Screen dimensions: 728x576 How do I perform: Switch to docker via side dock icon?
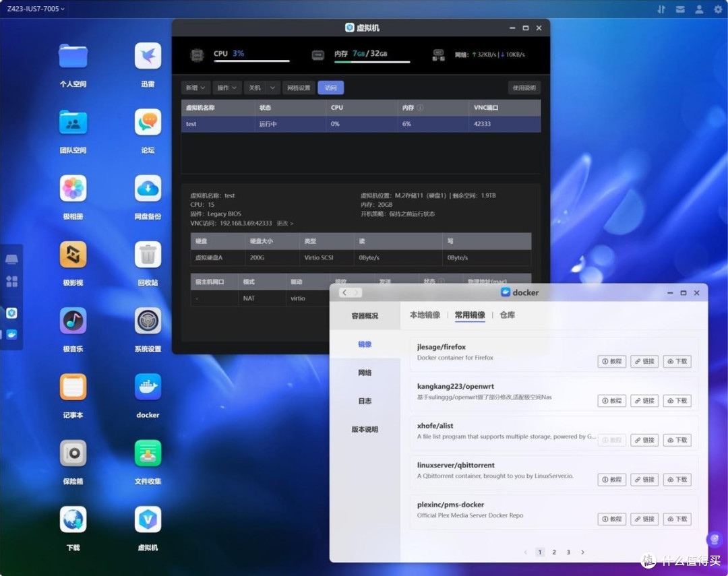(11, 335)
